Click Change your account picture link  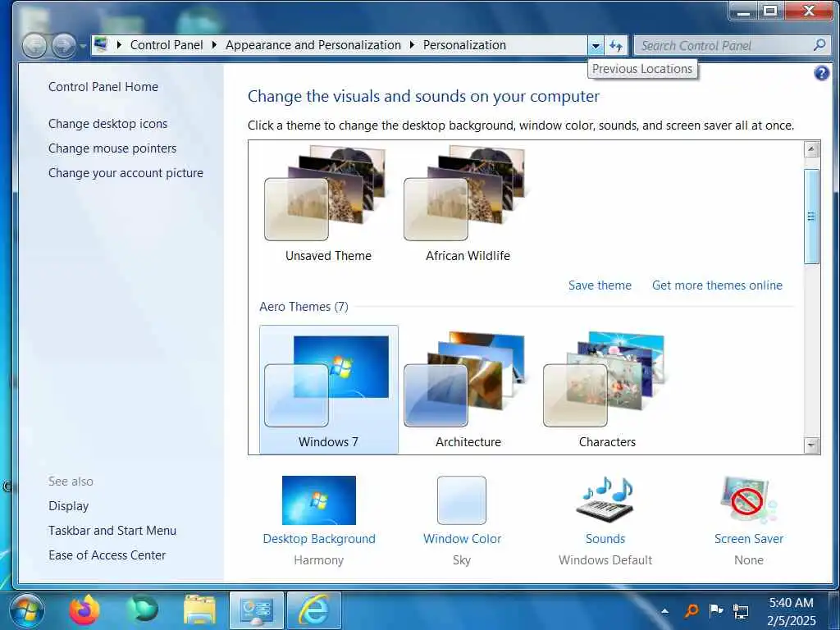click(126, 173)
